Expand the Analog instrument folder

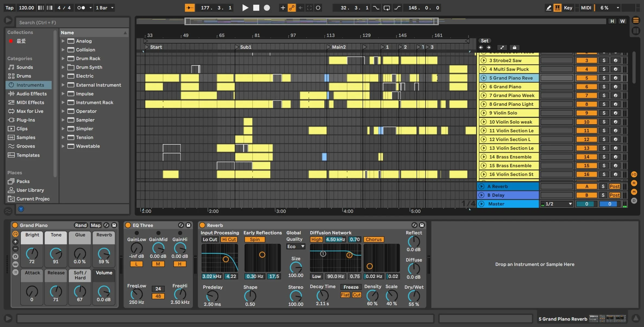(x=63, y=41)
